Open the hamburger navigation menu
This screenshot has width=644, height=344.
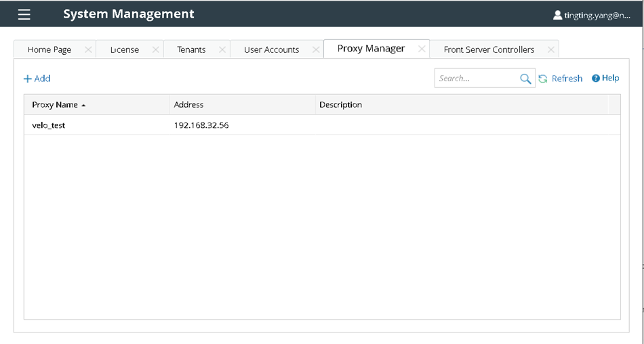tap(24, 14)
